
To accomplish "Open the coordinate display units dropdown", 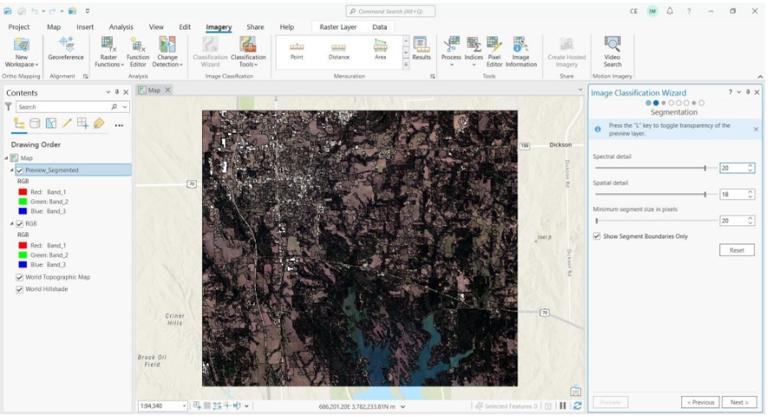I will (403, 406).
